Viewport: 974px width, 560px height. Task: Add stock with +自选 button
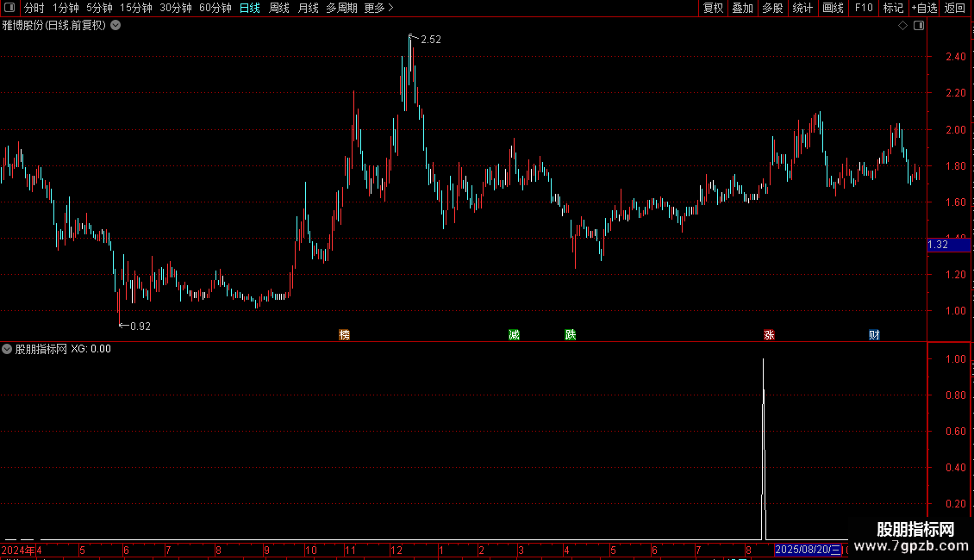tap(924, 8)
